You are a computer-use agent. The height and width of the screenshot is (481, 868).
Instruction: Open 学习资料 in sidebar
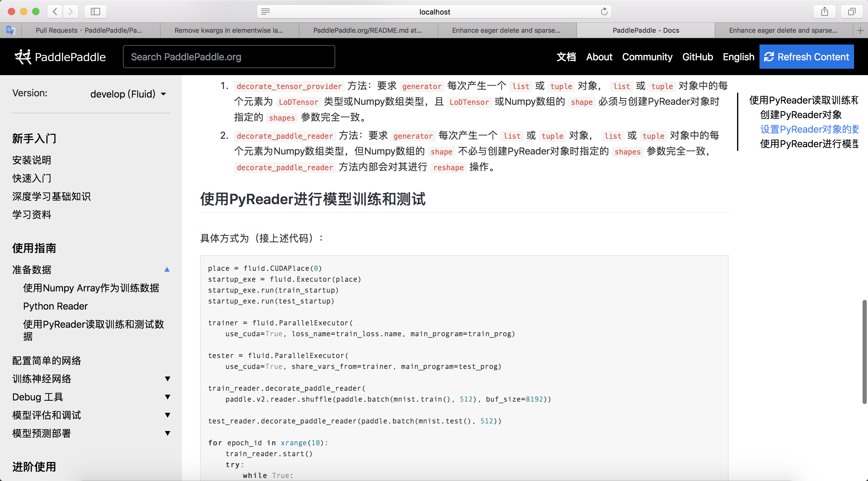pyautogui.click(x=31, y=214)
